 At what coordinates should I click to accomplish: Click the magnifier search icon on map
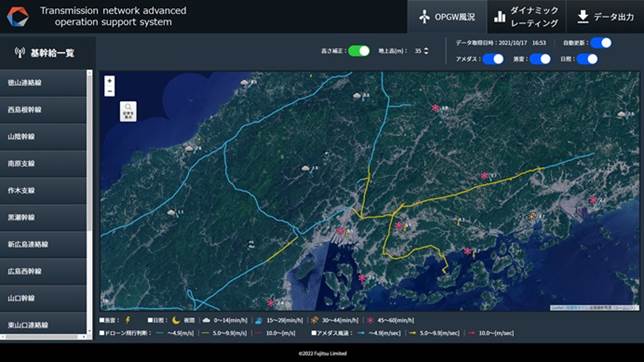pos(128,111)
